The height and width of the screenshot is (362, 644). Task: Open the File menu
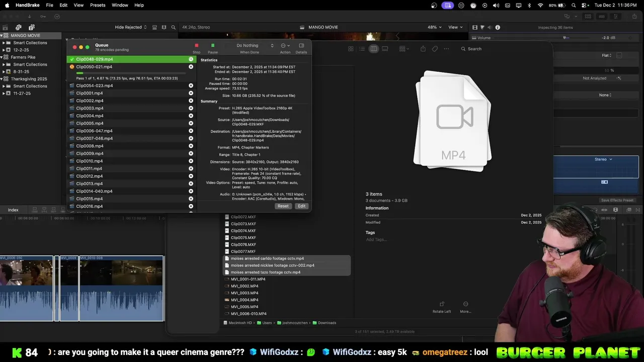click(49, 5)
